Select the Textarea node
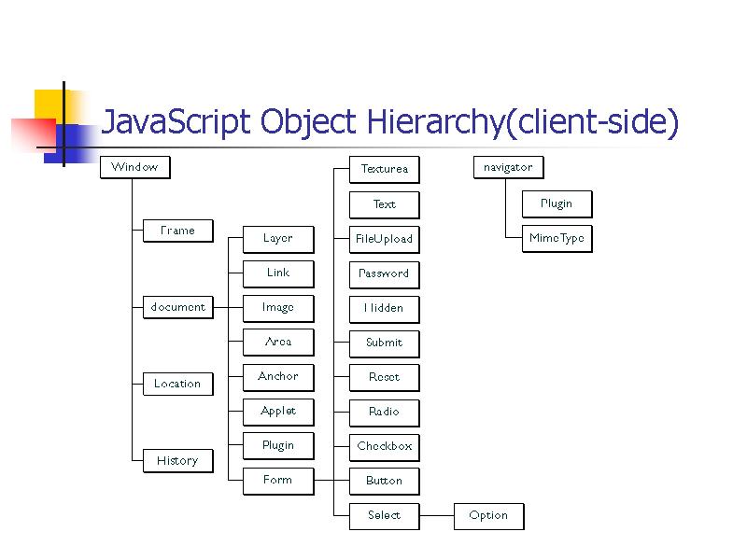This screenshot has width=747, height=560. [384, 169]
